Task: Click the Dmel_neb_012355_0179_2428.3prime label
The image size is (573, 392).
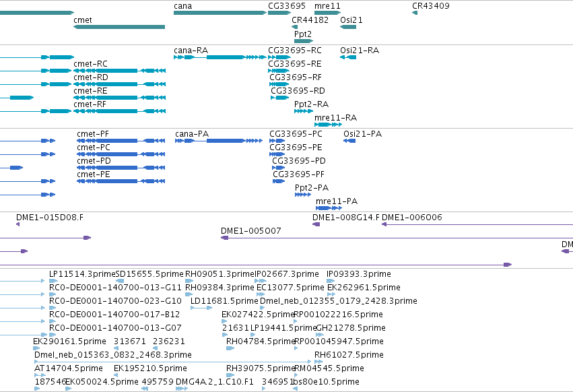Action: tap(339, 301)
